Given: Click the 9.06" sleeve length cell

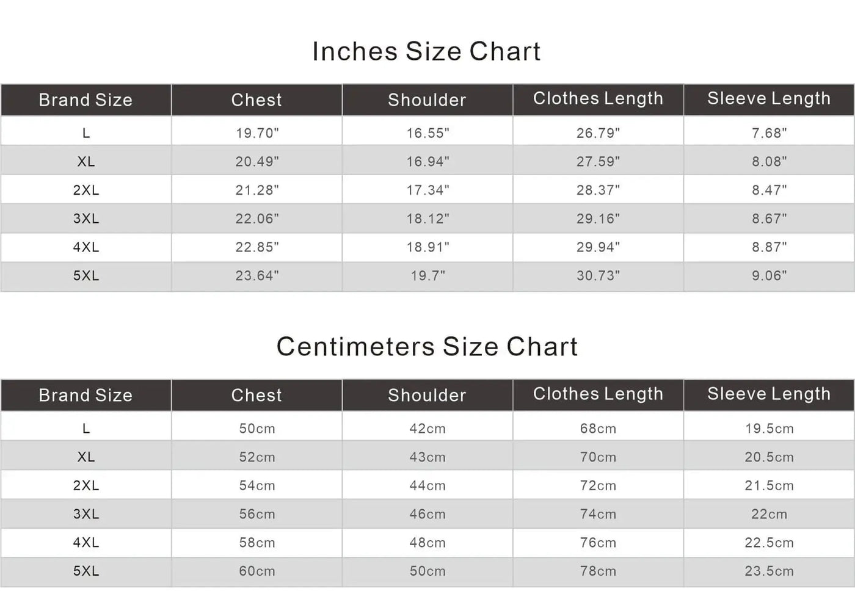Looking at the screenshot, I should 769,276.
